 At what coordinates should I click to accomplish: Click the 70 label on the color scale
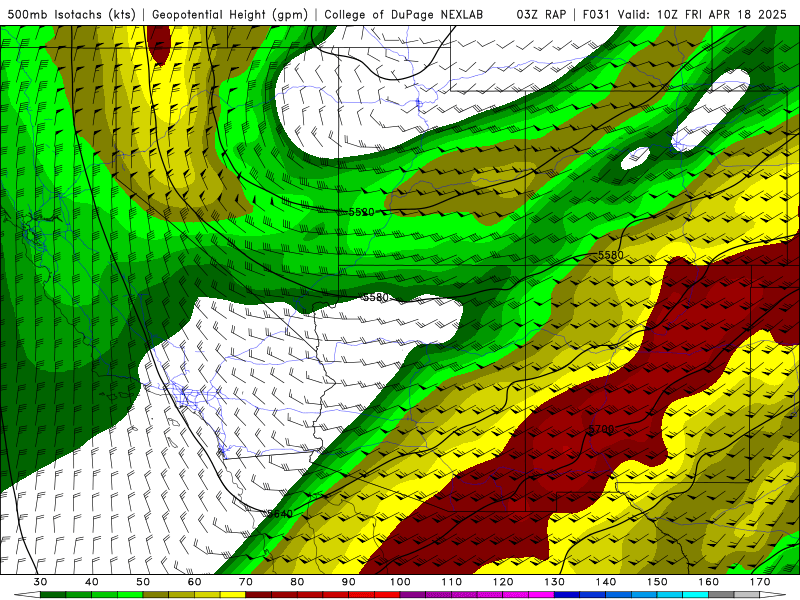[246, 582]
